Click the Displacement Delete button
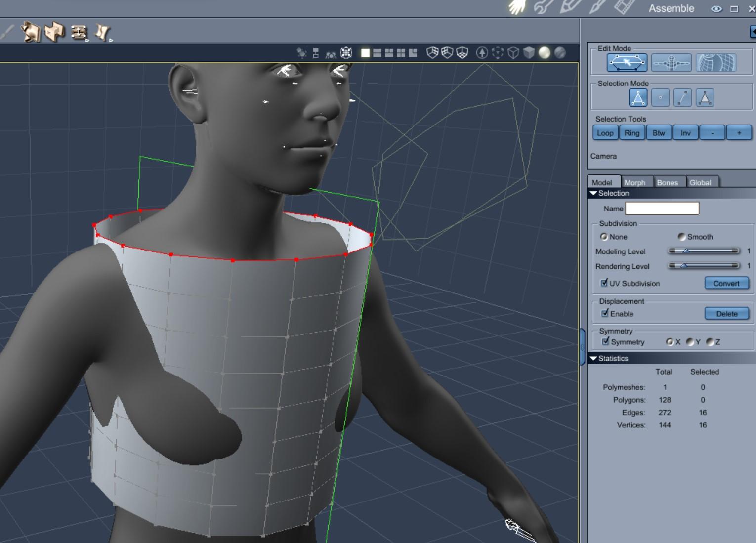The height and width of the screenshot is (543, 756). (x=726, y=314)
